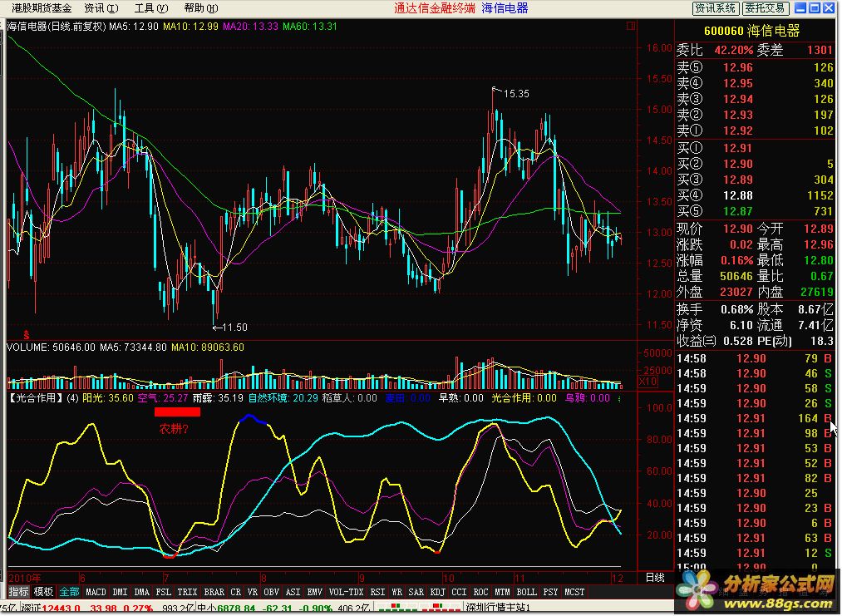Click the 深圳行情主站1 status entry
Image resolution: width=842 pixels, height=616 pixels.
[498, 608]
